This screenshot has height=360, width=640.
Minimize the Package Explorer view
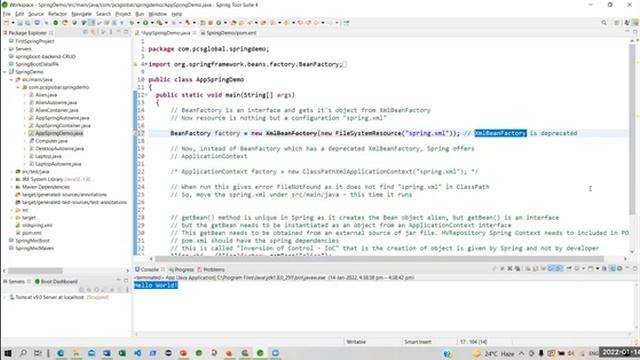point(118,32)
